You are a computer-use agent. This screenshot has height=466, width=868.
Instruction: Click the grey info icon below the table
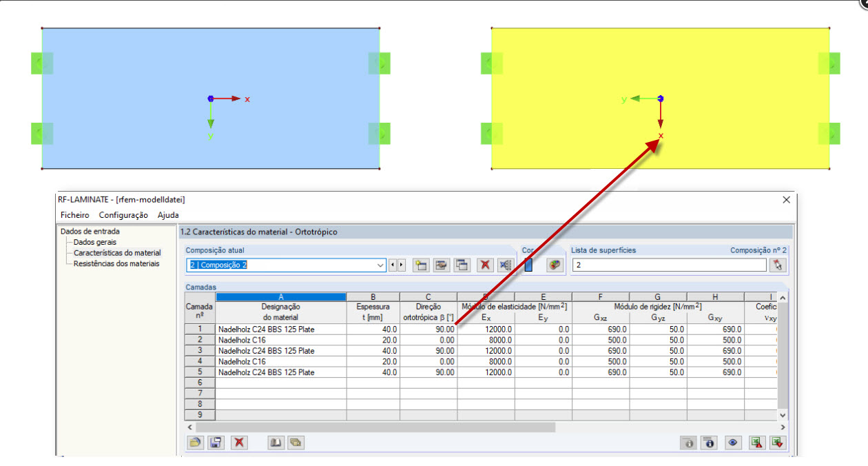click(x=688, y=443)
